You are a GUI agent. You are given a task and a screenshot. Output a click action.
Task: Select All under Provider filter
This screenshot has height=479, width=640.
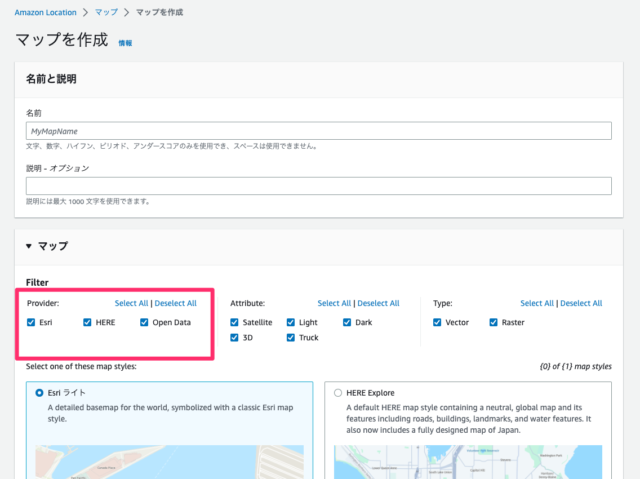131,303
